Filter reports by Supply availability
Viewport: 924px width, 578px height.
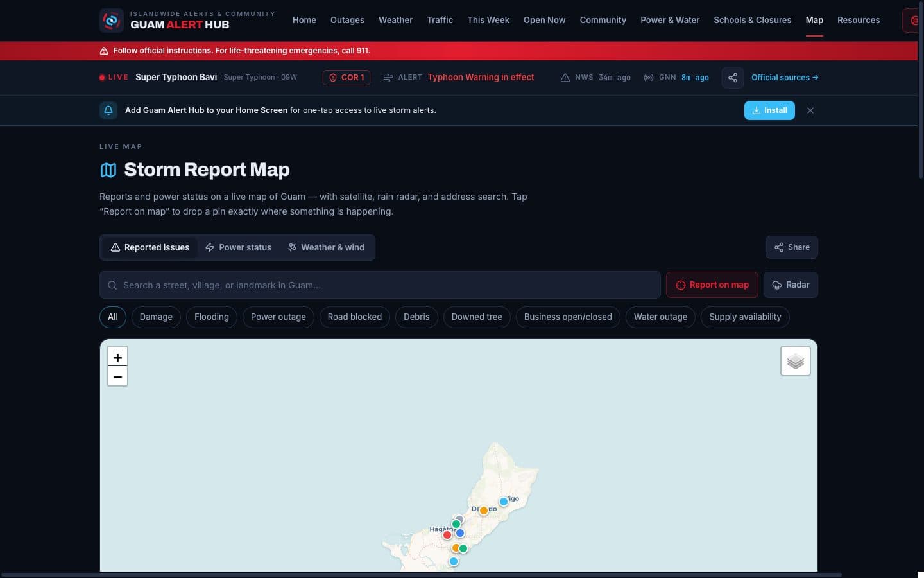tap(745, 317)
